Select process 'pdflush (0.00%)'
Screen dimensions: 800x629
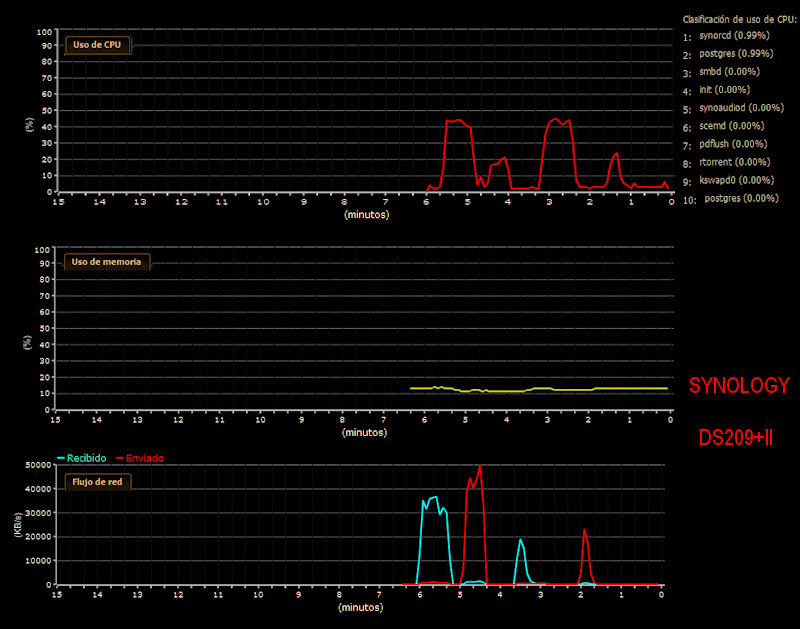(733, 144)
